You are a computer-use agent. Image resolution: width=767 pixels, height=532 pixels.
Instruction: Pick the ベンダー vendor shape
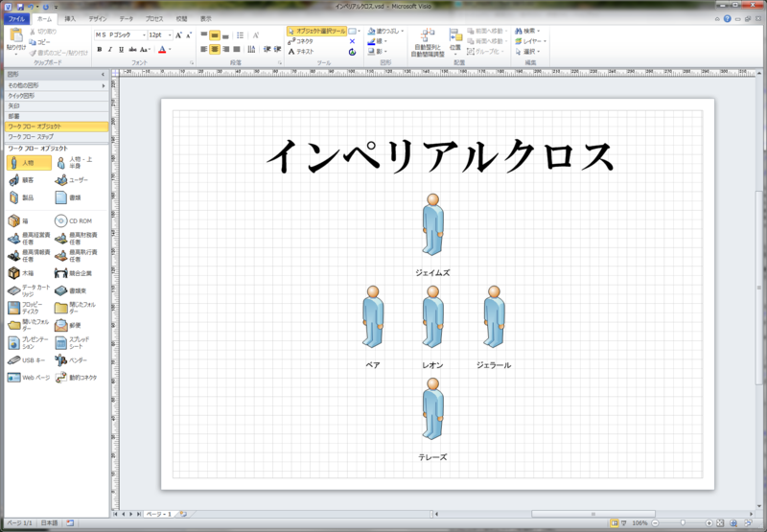click(71, 360)
